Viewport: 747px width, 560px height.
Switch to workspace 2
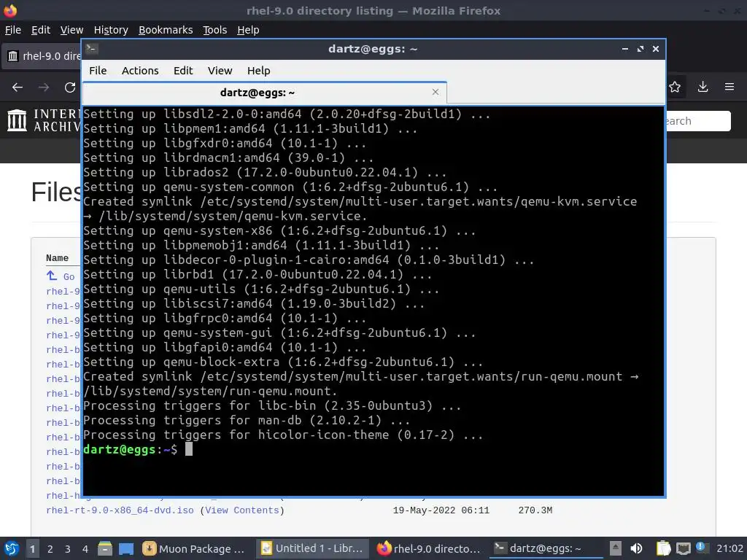coord(50,549)
